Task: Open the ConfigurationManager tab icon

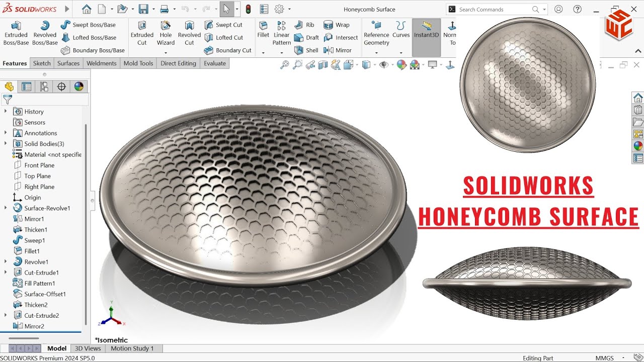Action: point(44,86)
